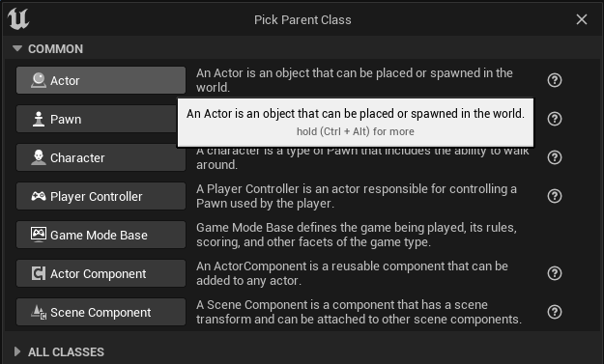Choose the Game Mode Base class
Viewport: 604px width, 364px height.
tap(101, 235)
